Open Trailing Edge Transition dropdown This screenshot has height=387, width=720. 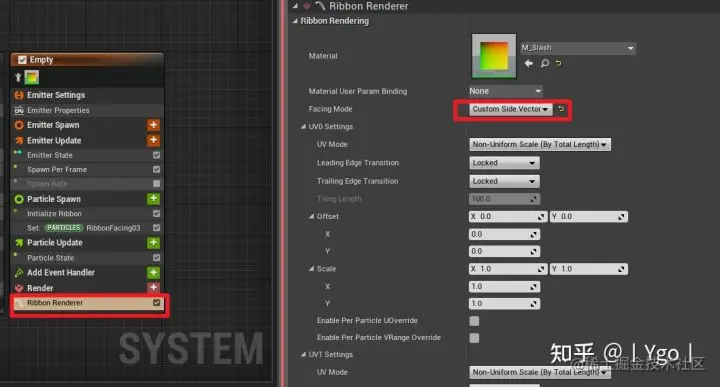pos(504,181)
